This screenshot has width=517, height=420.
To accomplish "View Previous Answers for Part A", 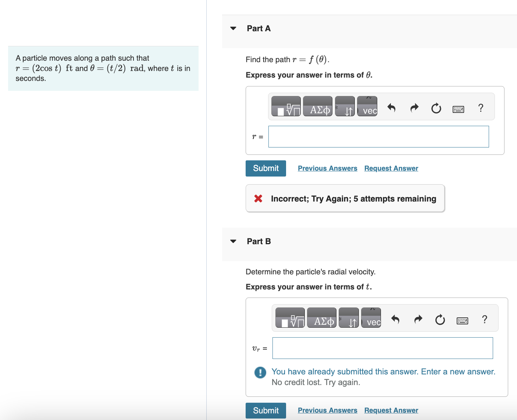I will coord(327,168).
